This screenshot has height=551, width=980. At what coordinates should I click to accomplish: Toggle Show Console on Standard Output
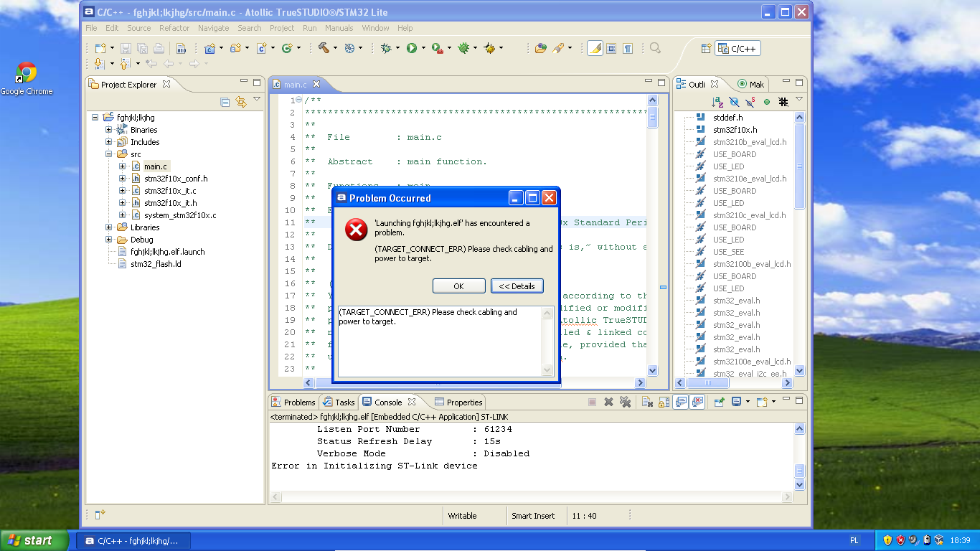pyautogui.click(x=681, y=402)
